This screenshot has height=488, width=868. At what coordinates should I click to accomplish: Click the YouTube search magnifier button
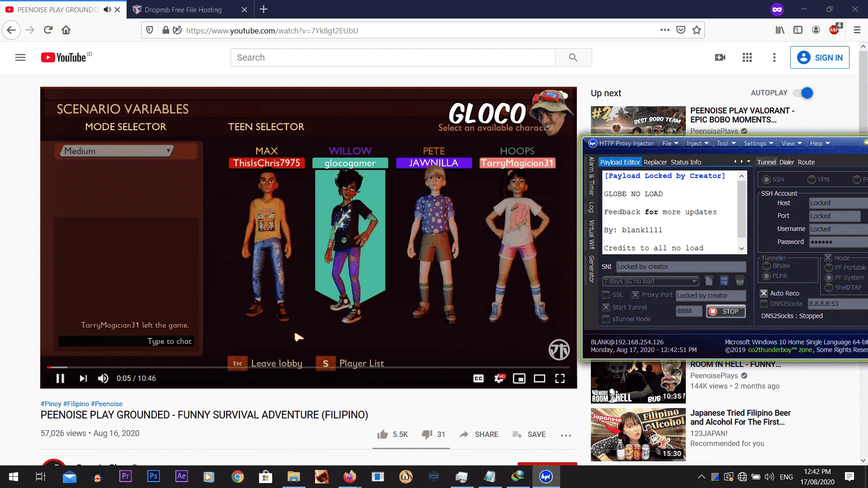point(573,57)
